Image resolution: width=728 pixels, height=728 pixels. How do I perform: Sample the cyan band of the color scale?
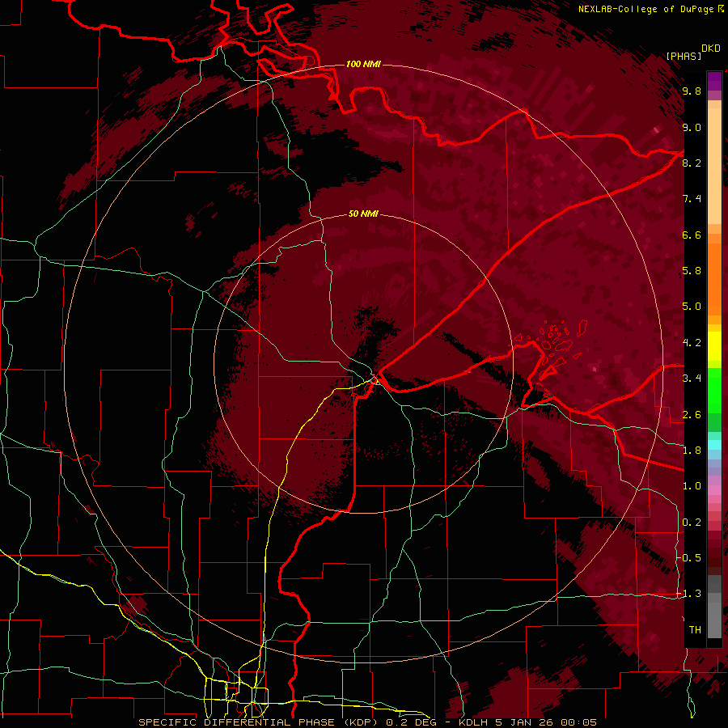(714, 445)
